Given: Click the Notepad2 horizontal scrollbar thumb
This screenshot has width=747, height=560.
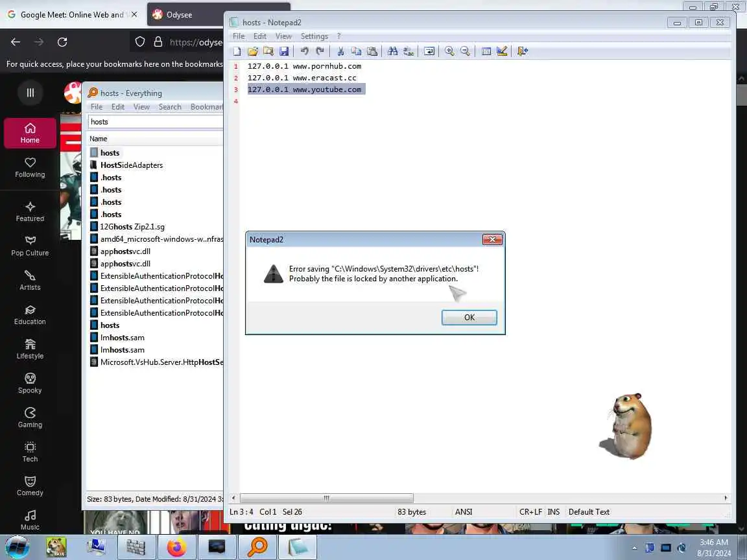Looking at the screenshot, I should point(326,498).
